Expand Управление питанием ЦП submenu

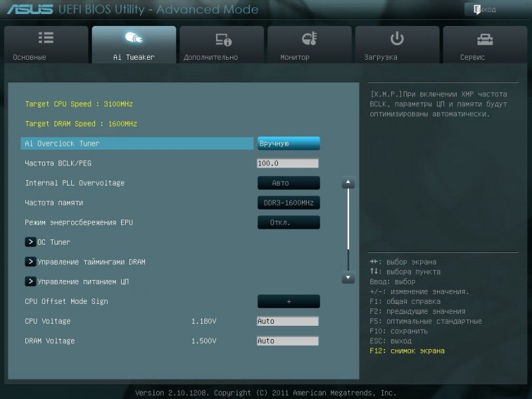click(31, 282)
